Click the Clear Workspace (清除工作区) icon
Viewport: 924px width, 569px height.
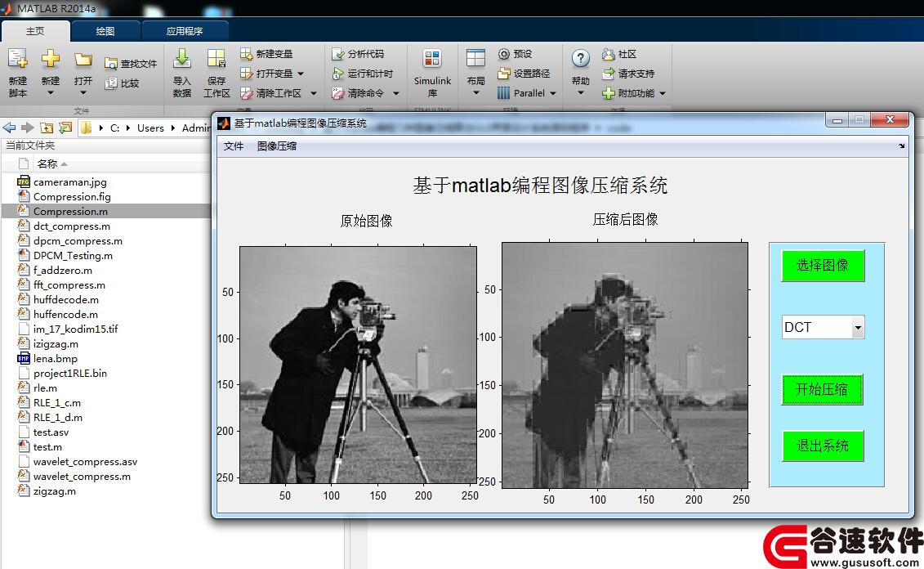pos(247,93)
